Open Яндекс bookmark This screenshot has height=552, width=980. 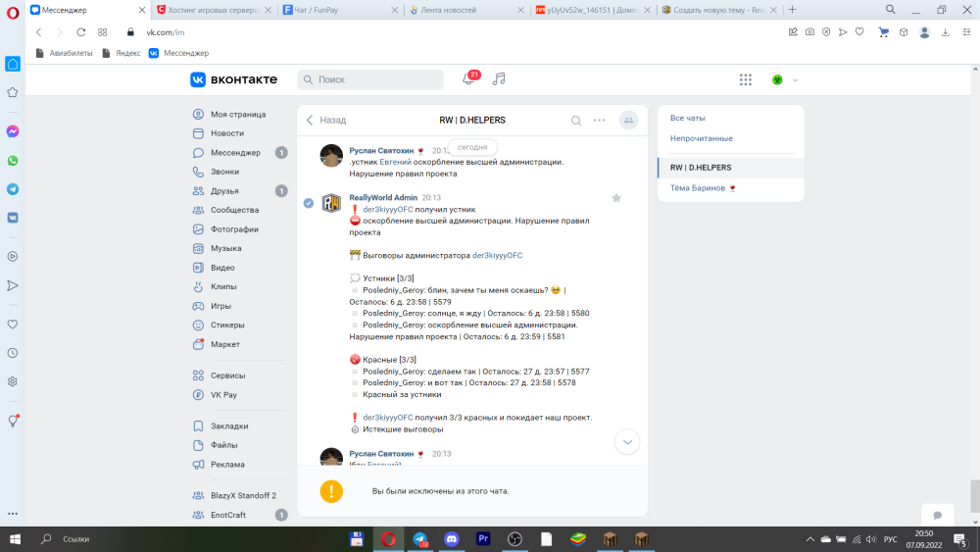(x=122, y=53)
